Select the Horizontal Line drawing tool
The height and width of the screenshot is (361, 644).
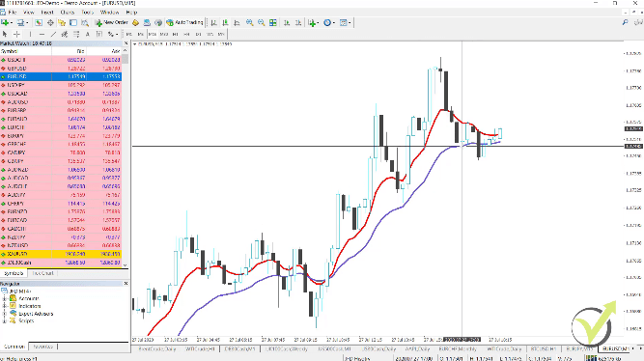[x=42, y=34]
